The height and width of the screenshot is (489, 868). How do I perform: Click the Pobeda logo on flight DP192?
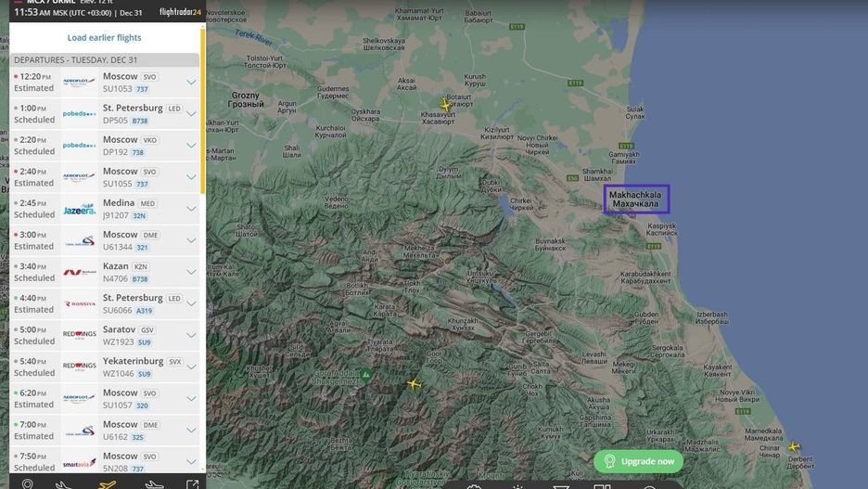pos(79,145)
